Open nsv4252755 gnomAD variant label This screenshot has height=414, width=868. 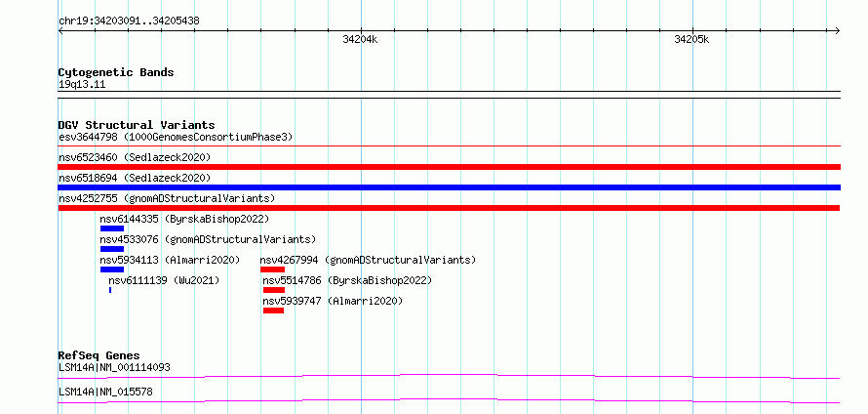coord(167,198)
